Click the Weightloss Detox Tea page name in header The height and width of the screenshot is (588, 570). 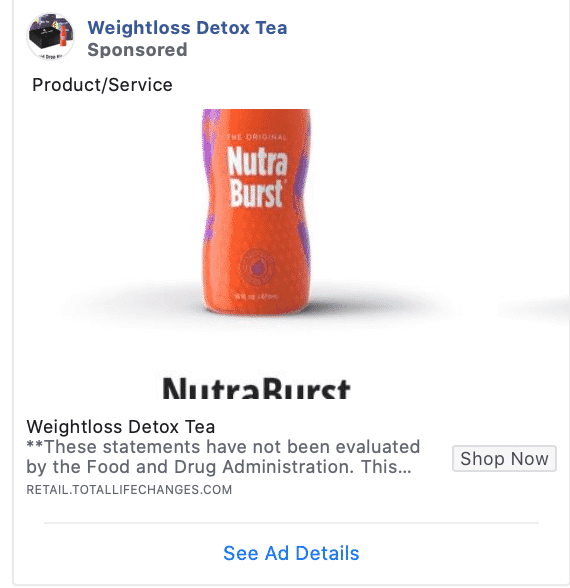[187, 28]
